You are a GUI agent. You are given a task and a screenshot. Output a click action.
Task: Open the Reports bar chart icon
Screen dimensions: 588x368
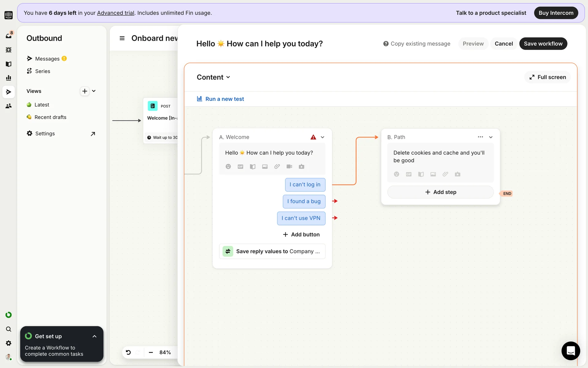click(9, 78)
